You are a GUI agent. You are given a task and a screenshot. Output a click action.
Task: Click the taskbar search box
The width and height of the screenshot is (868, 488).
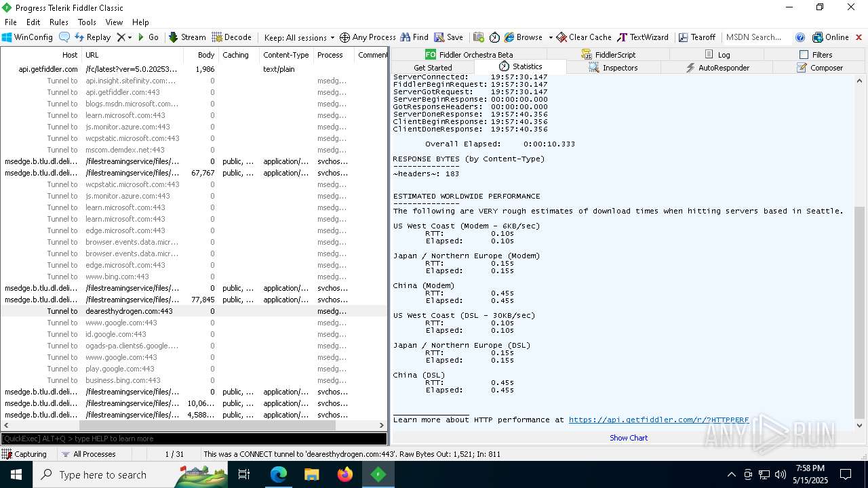(x=130, y=474)
